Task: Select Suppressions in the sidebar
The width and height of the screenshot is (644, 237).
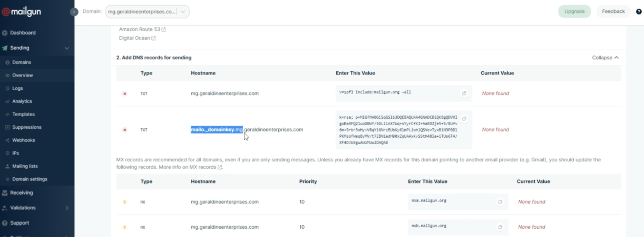Action: (7, 127)
